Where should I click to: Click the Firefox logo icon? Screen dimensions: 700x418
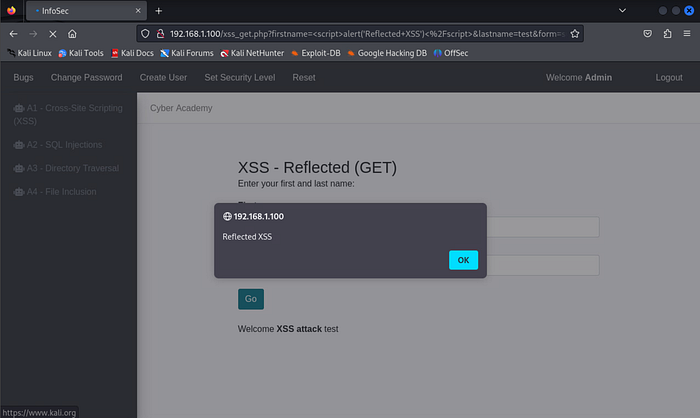[x=11, y=10]
